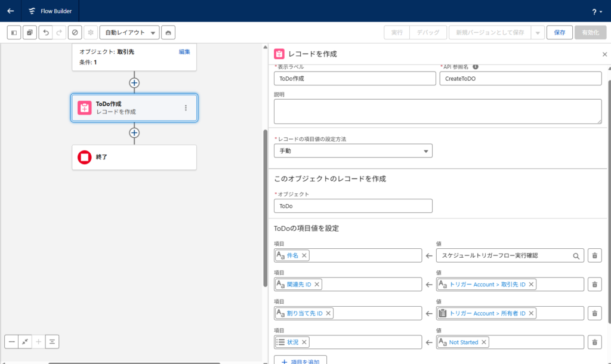Remove the Not Started value pill

click(x=483, y=342)
